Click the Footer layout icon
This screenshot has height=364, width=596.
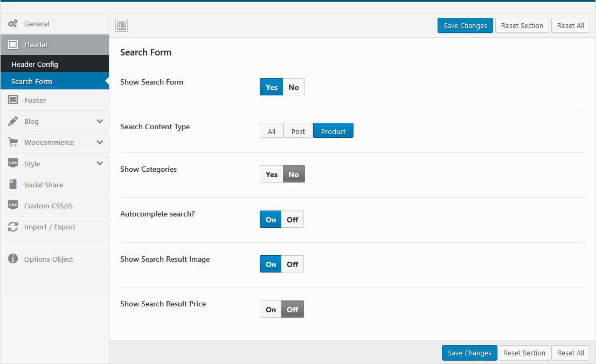pos(13,100)
